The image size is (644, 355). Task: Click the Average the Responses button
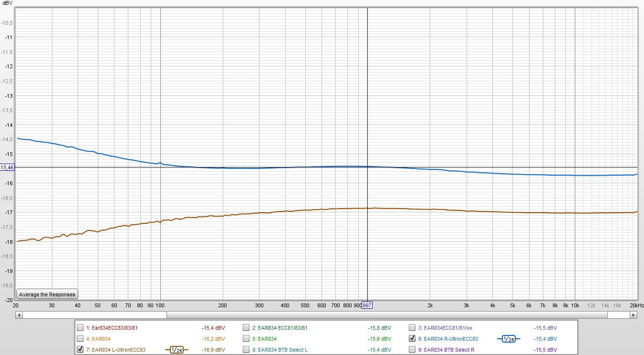click(x=47, y=294)
